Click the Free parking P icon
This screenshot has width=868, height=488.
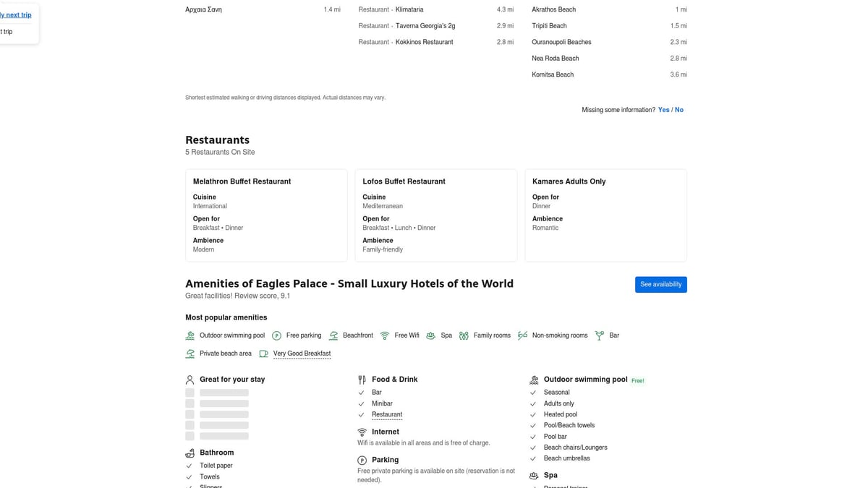[x=276, y=335]
